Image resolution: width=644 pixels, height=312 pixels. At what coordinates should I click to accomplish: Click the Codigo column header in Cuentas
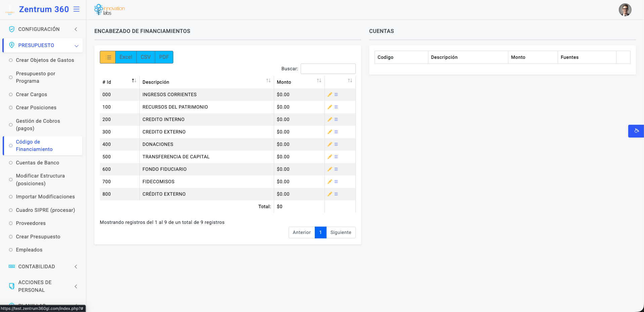pyautogui.click(x=401, y=57)
